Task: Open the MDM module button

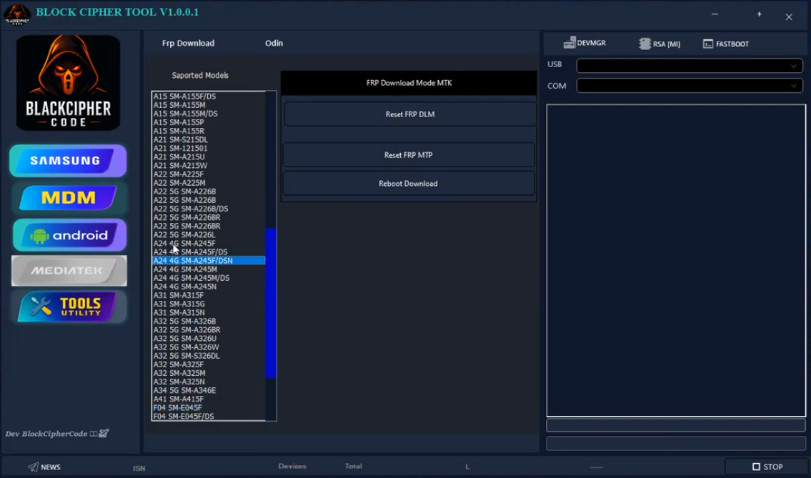Action: point(68,198)
